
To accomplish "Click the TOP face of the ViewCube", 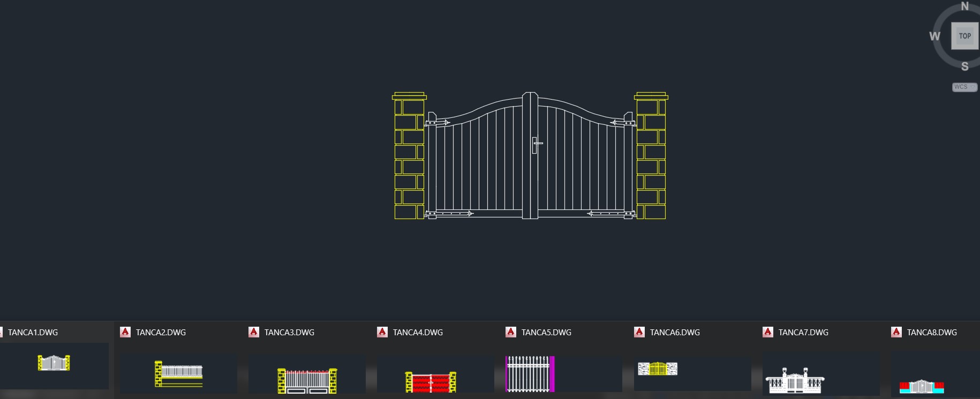I will tap(964, 36).
